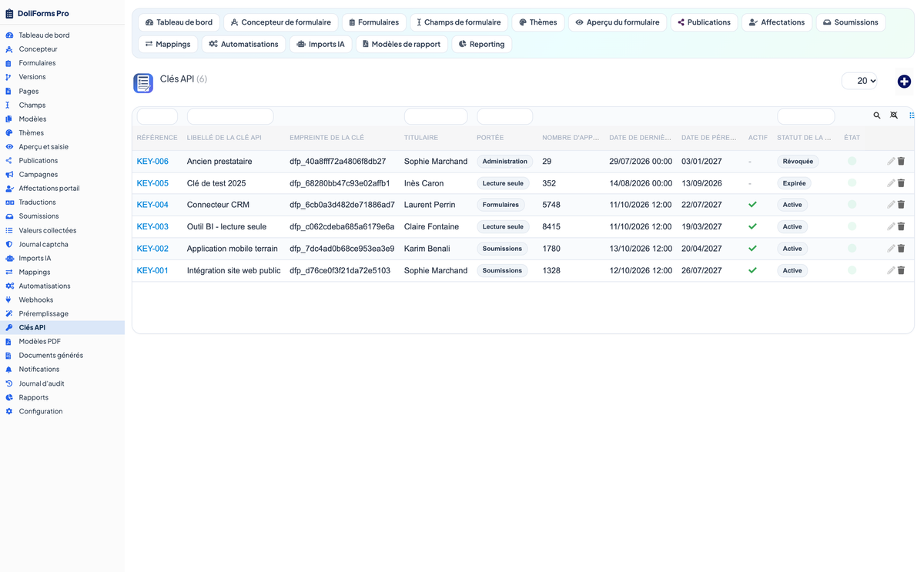Viewport: 924px width, 572px height.
Task: Switch to the Imports IA tab
Action: pyautogui.click(x=321, y=44)
